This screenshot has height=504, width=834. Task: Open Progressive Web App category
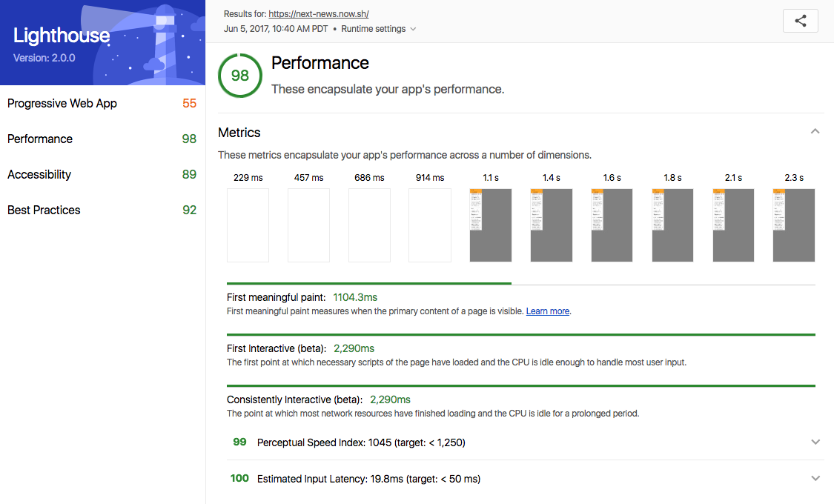(62, 104)
